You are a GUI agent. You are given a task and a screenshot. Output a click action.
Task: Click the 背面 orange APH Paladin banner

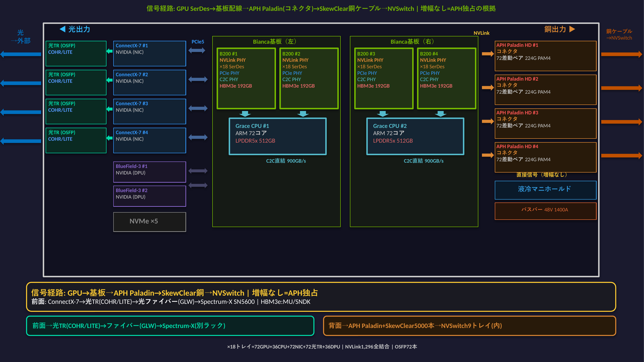click(x=469, y=326)
